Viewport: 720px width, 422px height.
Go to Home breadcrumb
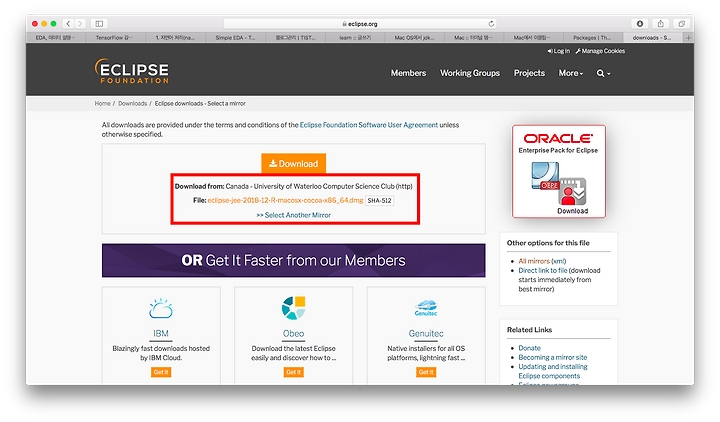point(102,104)
